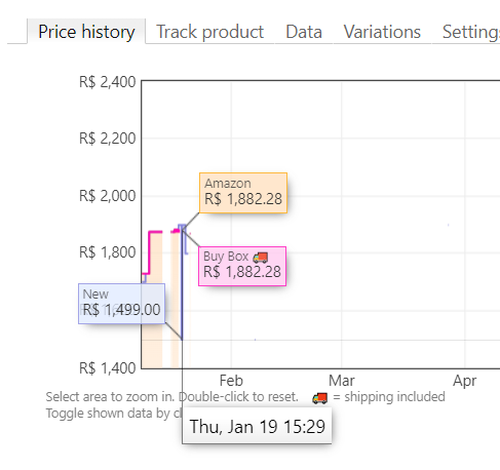Click the R$ 2,000 axis label
Viewport: 500px width, 470px height.
coord(107,196)
